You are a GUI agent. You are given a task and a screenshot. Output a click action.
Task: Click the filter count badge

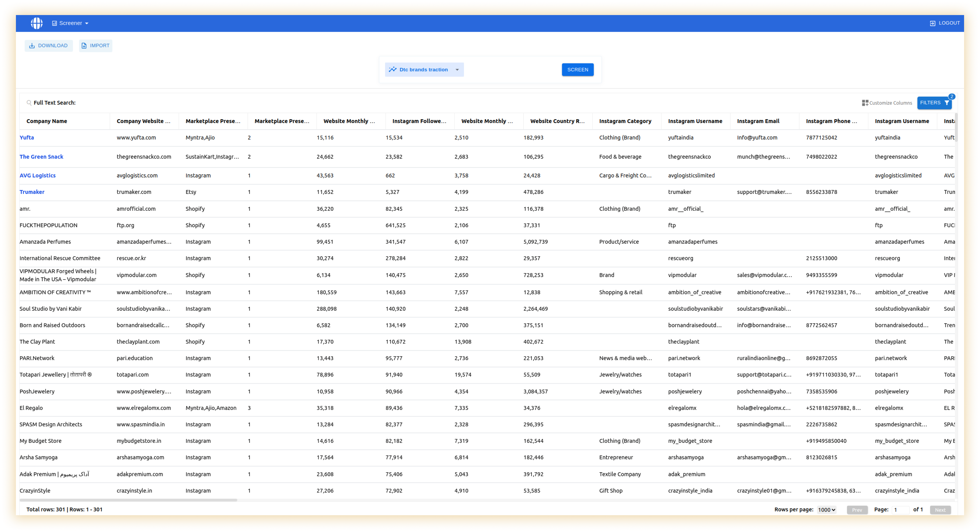coord(951,97)
